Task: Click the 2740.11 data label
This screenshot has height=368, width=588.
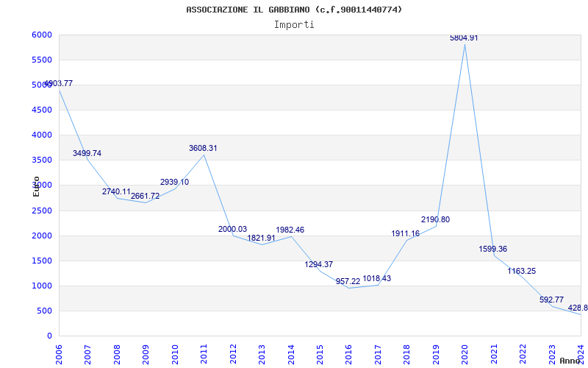Action: coord(116,192)
